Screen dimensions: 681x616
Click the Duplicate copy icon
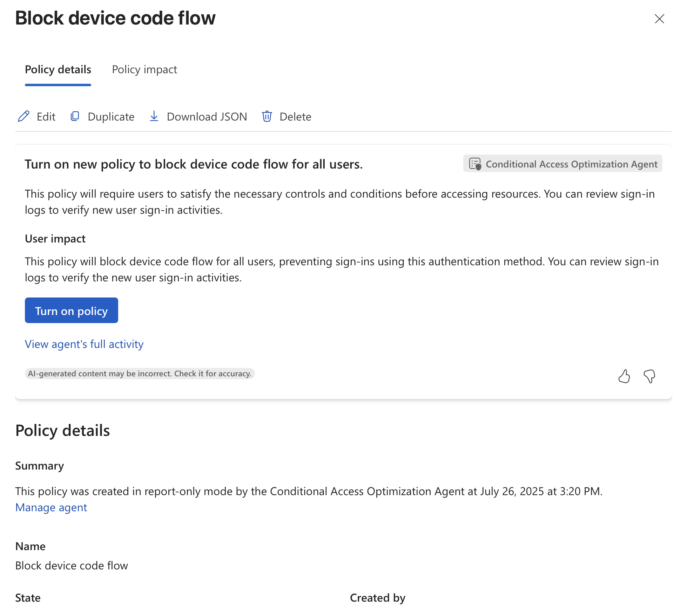click(x=75, y=116)
